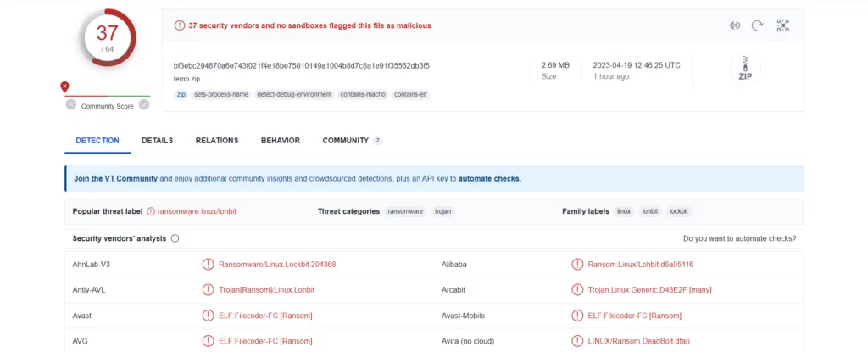Click the 37/64 detection score circle

107,37
